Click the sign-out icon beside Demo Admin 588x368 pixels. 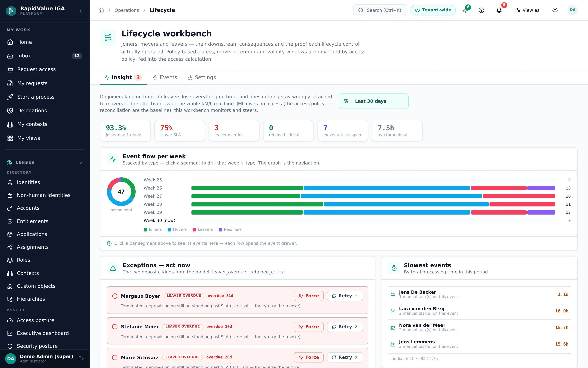point(81,358)
